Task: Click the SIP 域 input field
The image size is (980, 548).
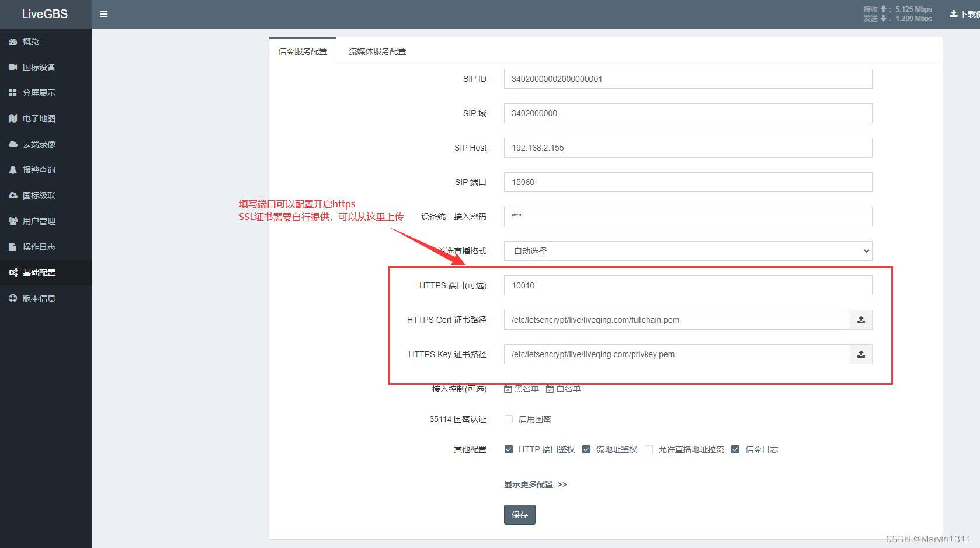Action: 688,113
